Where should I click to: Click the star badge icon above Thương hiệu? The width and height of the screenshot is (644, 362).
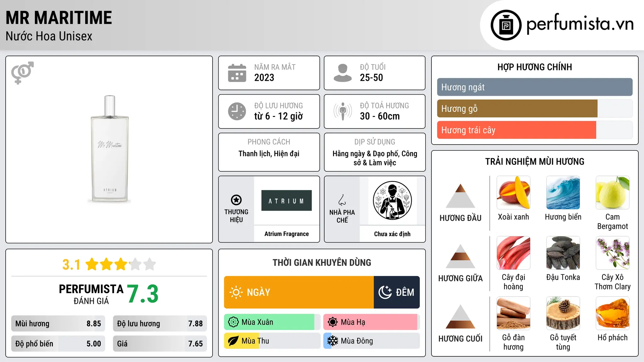pyautogui.click(x=236, y=200)
